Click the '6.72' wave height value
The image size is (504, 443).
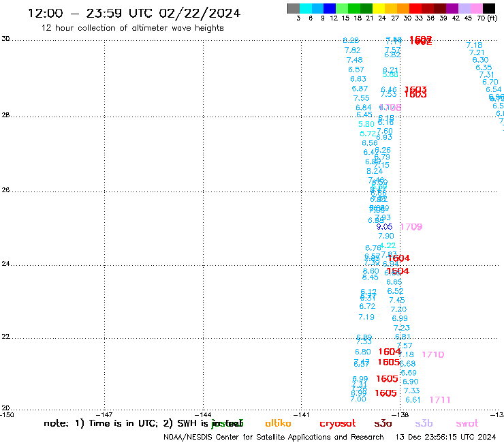tap(367, 306)
